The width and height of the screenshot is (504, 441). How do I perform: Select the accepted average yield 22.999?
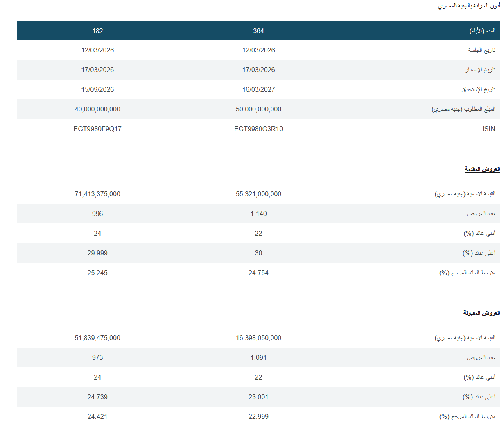click(x=258, y=416)
